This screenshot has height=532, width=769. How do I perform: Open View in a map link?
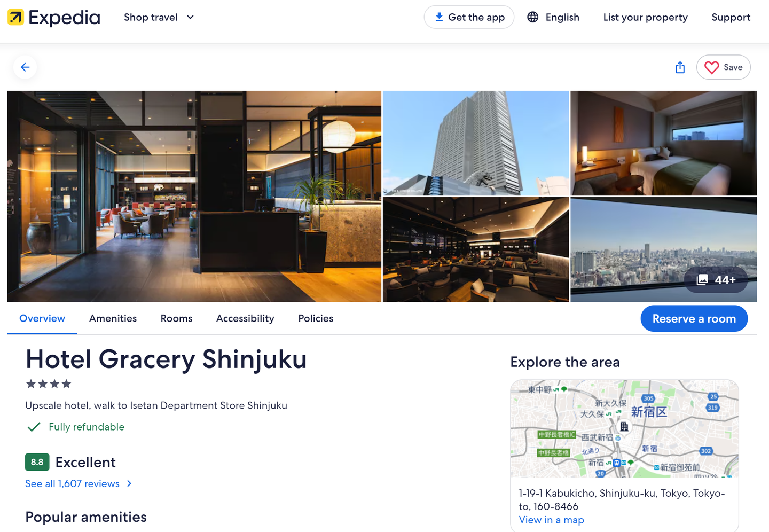pos(551,520)
